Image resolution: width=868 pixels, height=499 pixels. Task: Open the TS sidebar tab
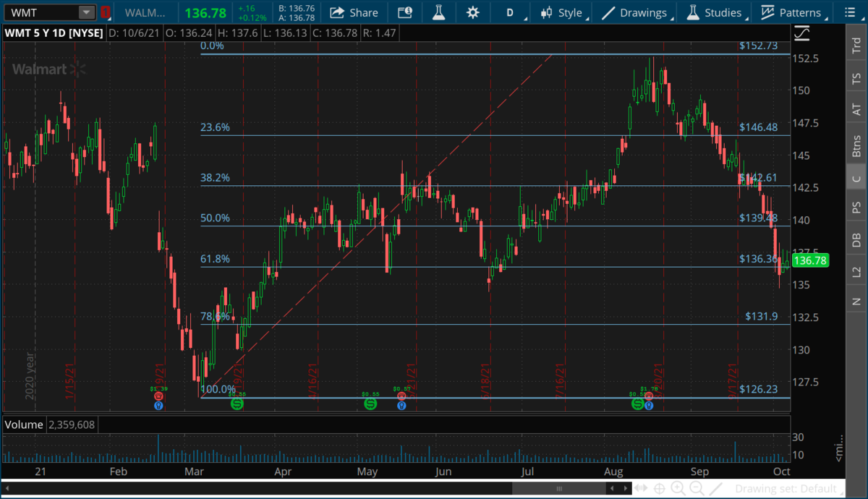pyautogui.click(x=856, y=77)
